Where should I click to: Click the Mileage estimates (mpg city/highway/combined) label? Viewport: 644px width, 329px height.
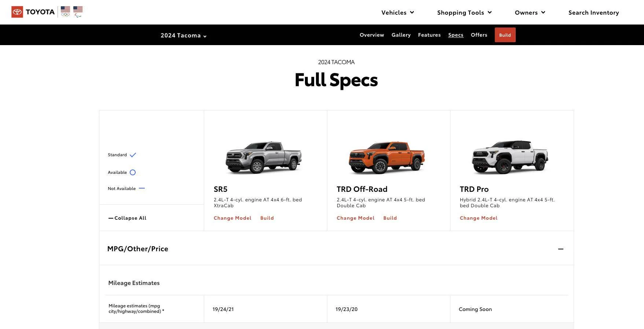click(x=136, y=308)
